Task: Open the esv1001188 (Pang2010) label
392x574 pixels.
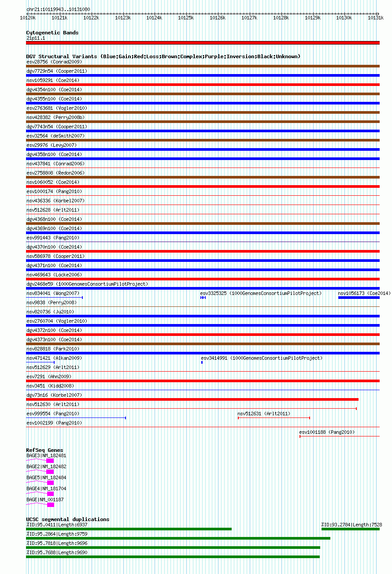Action: [327, 432]
